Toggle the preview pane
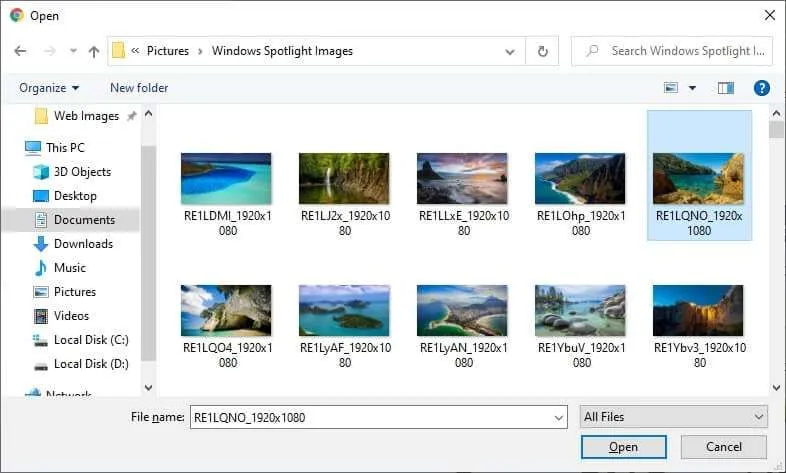Viewport: 786px width, 473px height. pyautogui.click(x=725, y=88)
